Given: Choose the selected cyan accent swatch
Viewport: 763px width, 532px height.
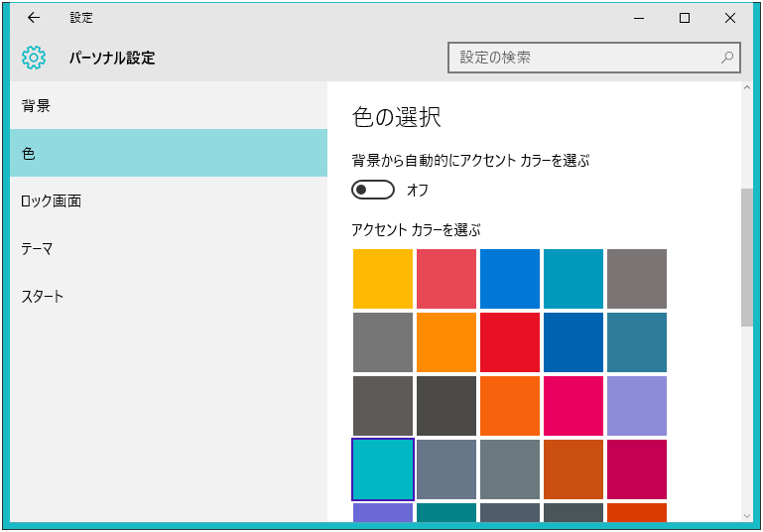Looking at the screenshot, I should click(383, 469).
